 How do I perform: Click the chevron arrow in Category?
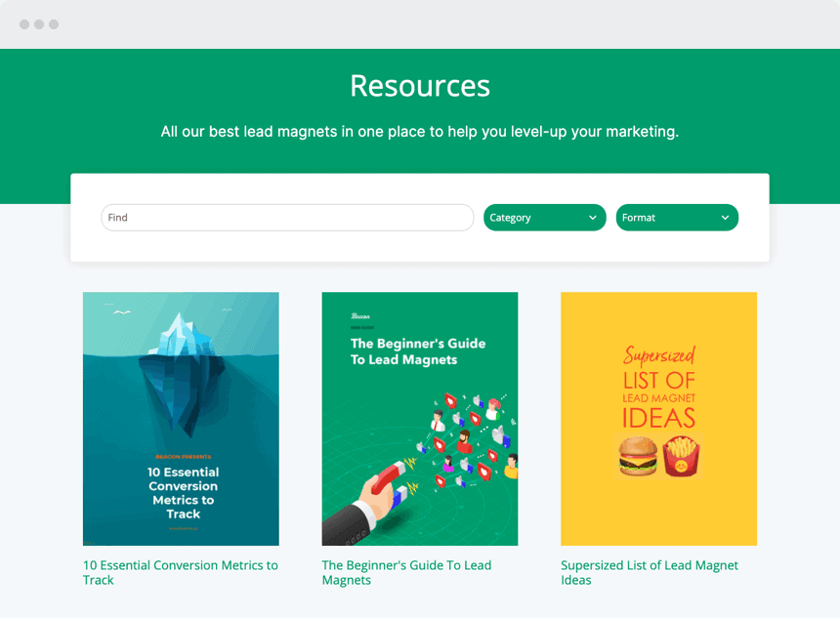tap(593, 218)
